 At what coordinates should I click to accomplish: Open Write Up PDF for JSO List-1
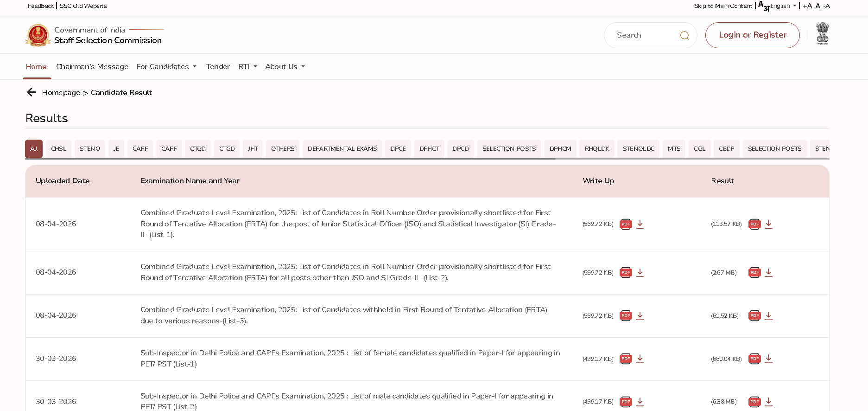(x=626, y=224)
